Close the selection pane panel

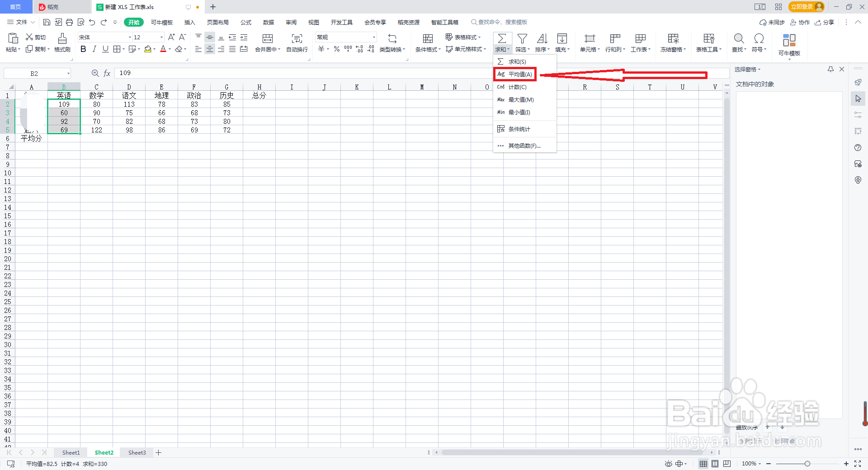842,69
